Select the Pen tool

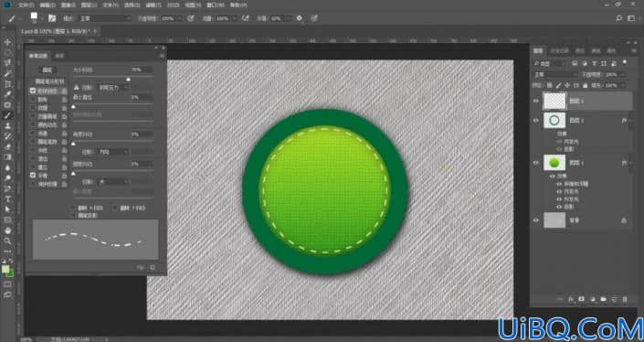pyautogui.click(x=7, y=188)
